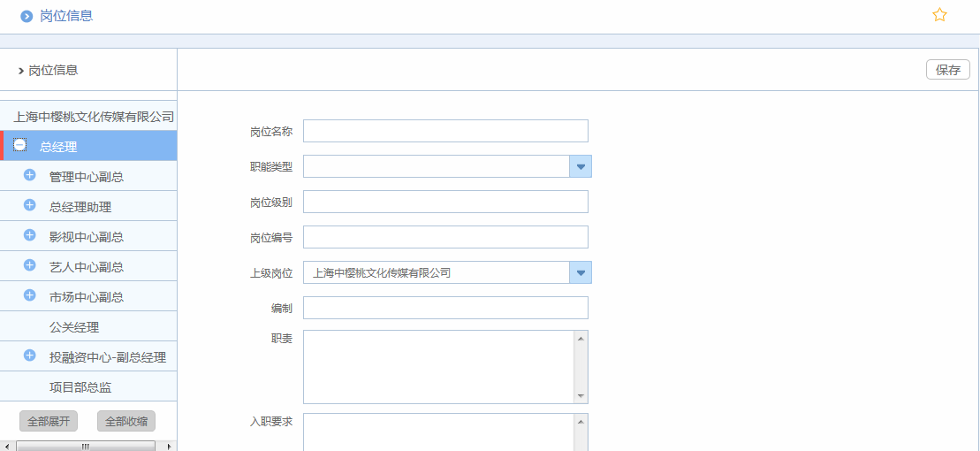The width and height of the screenshot is (980, 451).
Task: Select 市场中心副总 in the tree
Action: tap(87, 297)
